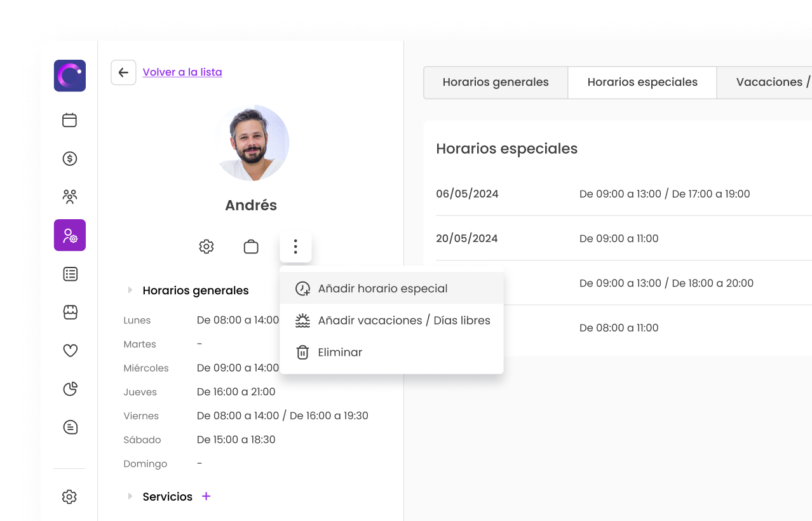Image resolution: width=812 pixels, height=521 pixels.
Task: Click Sábado hours De 15:00 a 18:30
Action: 236,440
